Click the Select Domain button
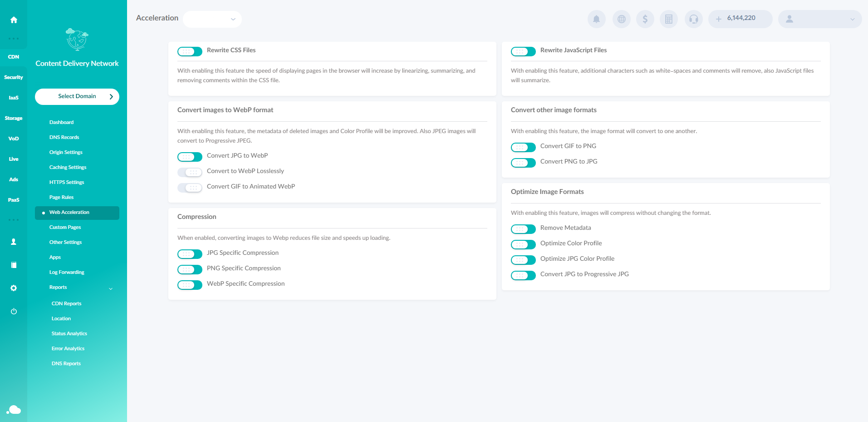 coord(77,96)
